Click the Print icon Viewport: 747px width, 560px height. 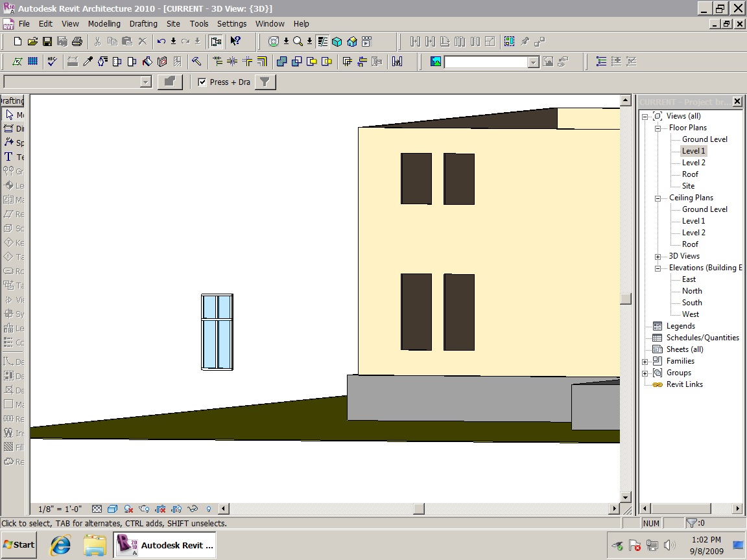click(77, 41)
